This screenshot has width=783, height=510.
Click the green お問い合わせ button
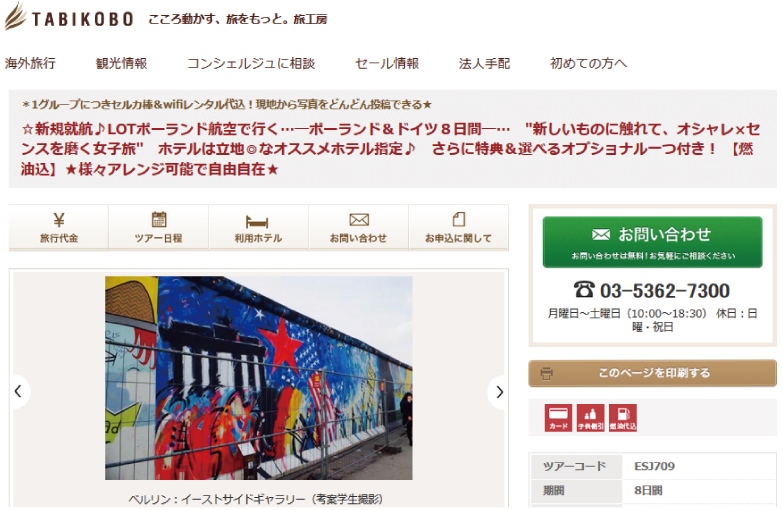652,242
